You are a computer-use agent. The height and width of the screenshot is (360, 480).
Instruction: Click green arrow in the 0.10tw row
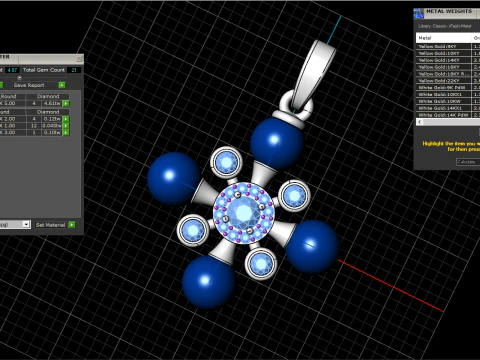point(66,133)
